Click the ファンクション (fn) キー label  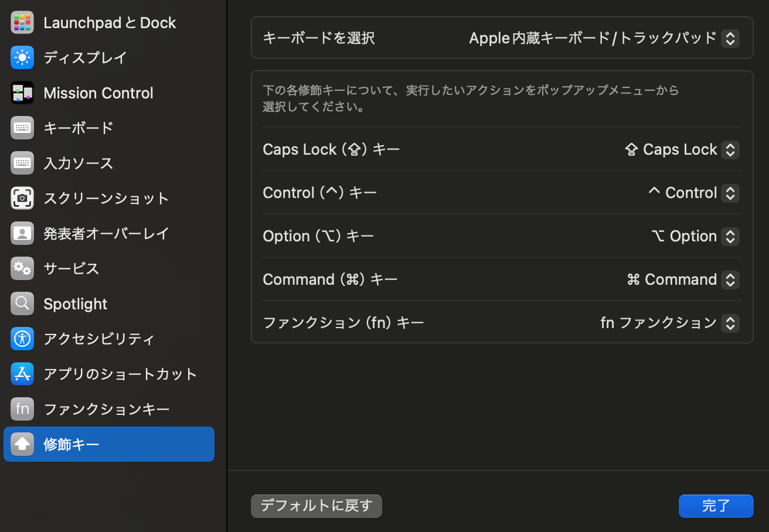pyautogui.click(x=343, y=323)
